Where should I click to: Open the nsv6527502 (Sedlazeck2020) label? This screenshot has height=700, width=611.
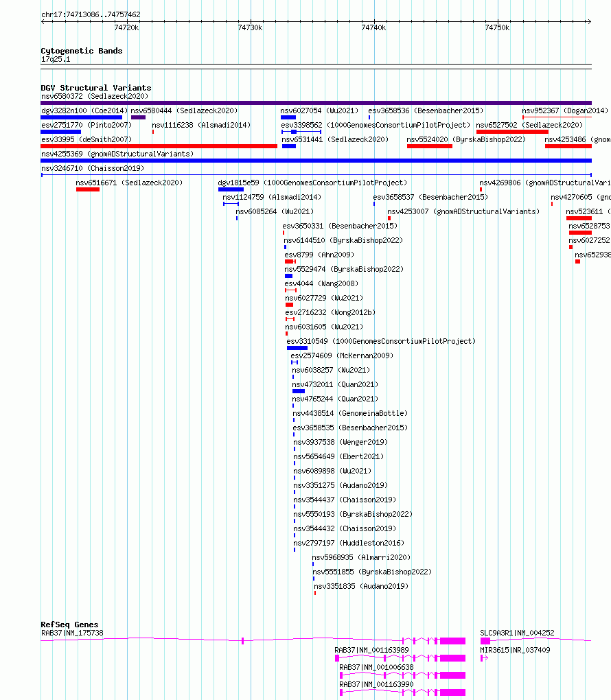tap(529, 125)
